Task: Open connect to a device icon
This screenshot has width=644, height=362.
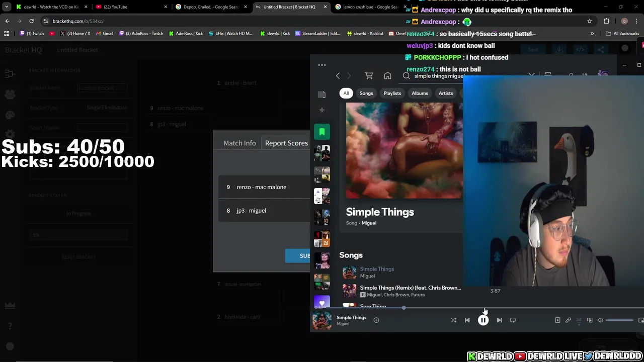Action: coord(590,320)
